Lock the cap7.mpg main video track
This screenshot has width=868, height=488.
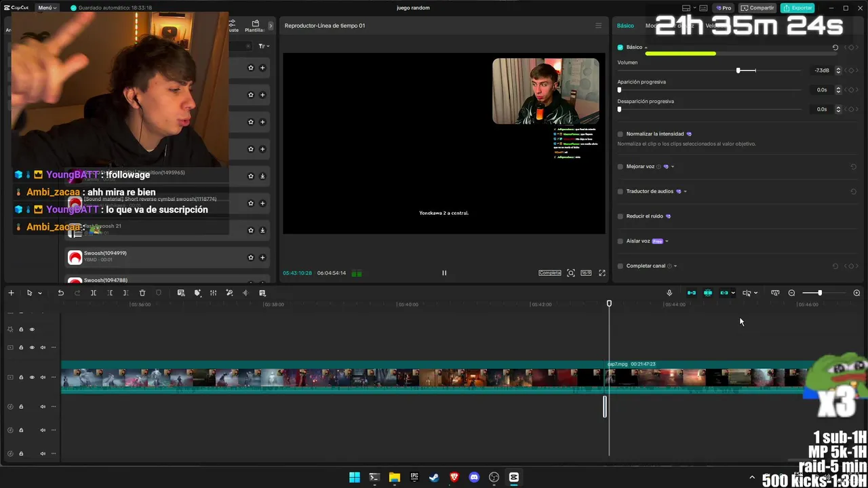21,377
